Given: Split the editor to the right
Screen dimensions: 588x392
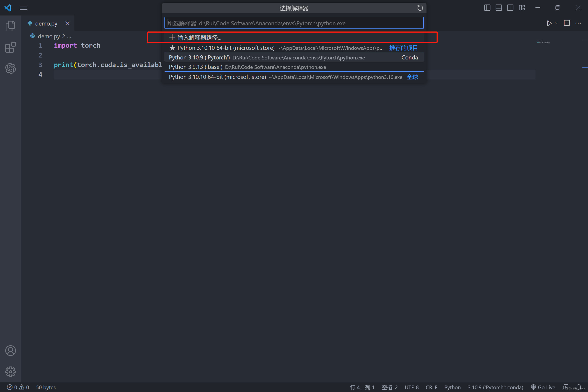Looking at the screenshot, I should tap(567, 23).
